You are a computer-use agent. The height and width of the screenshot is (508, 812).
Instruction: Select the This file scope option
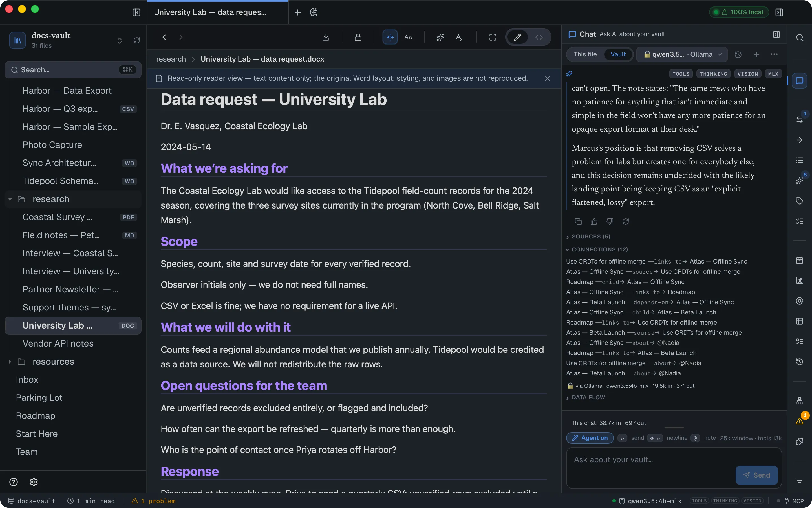(585, 54)
